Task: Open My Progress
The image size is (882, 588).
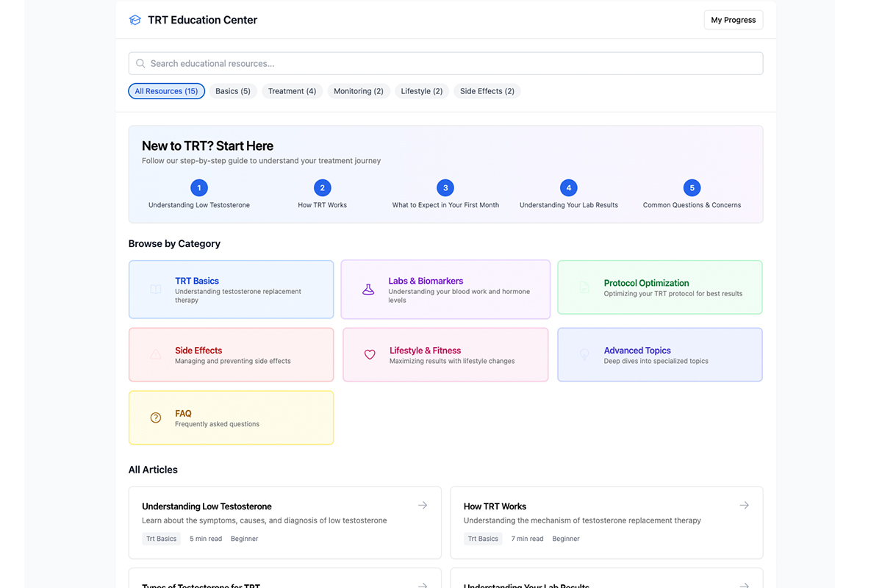Action: (733, 20)
